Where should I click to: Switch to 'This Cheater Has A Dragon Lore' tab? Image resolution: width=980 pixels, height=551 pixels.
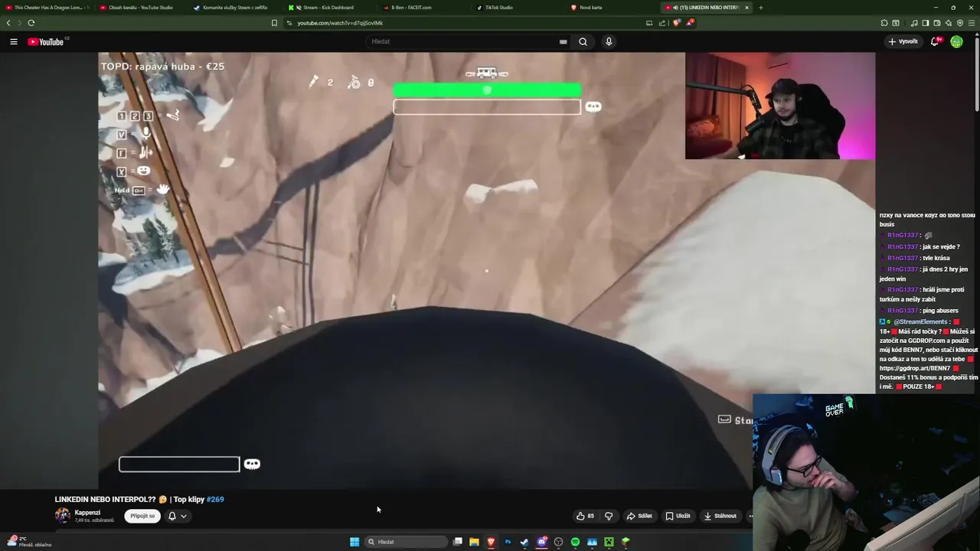tap(47, 8)
